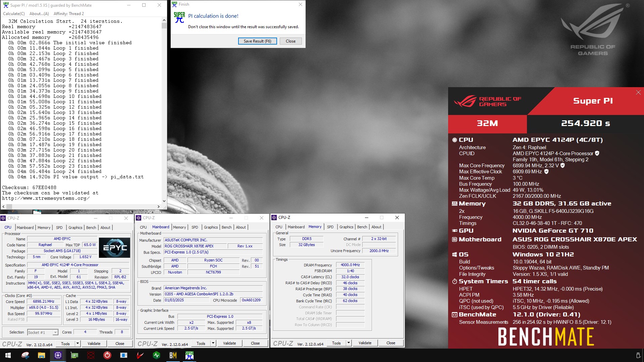Click the CPU-Z icon in Mainboard window title bar

point(139,218)
